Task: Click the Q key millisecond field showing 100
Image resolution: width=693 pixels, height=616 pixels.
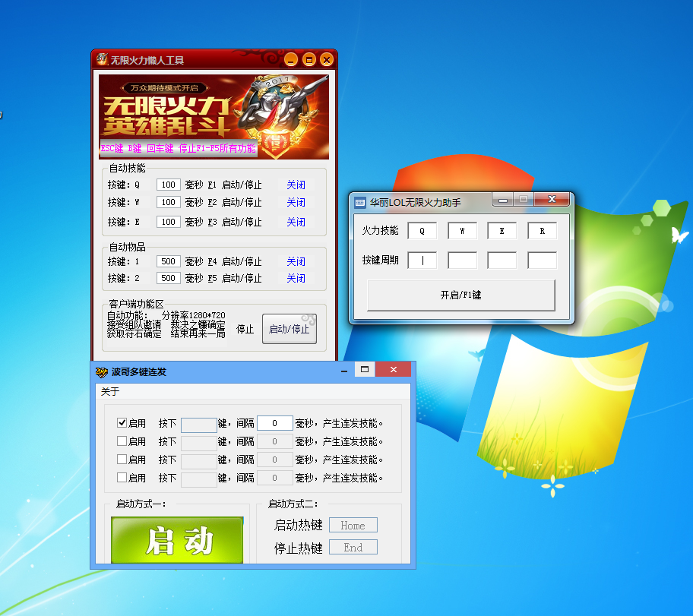Action: [x=169, y=185]
